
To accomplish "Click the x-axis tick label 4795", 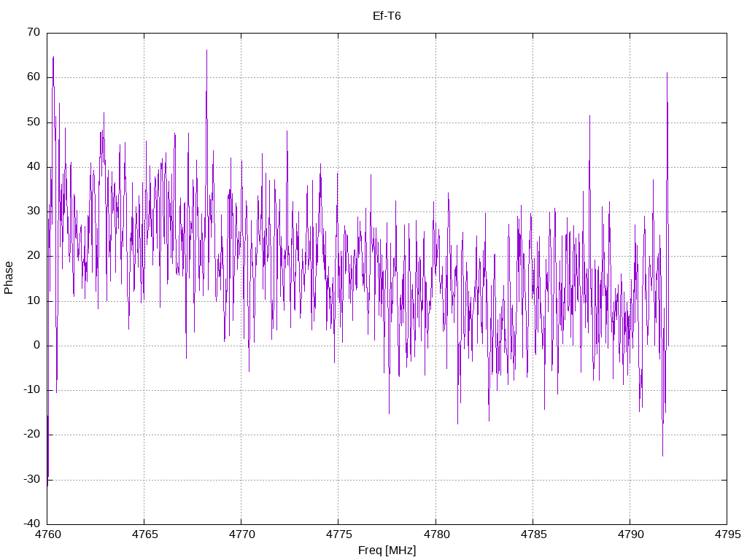I will (x=728, y=534).
